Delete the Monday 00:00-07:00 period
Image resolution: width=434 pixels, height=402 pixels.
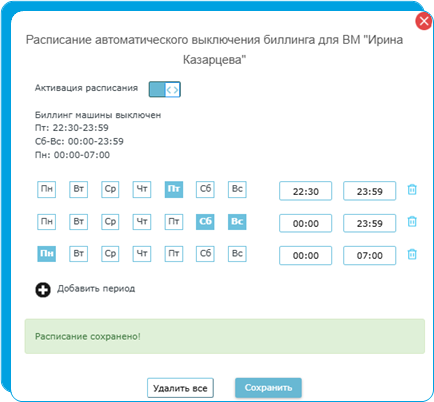pyautogui.click(x=412, y=254)
